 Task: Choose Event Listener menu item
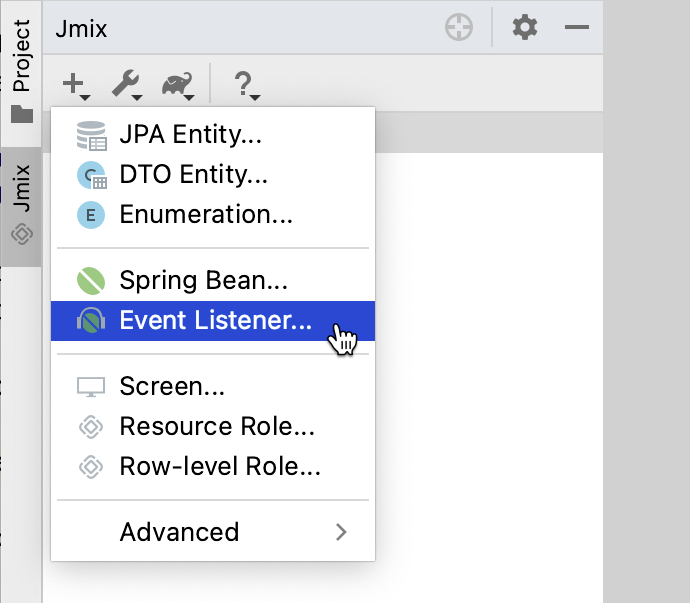click(215, 320)
